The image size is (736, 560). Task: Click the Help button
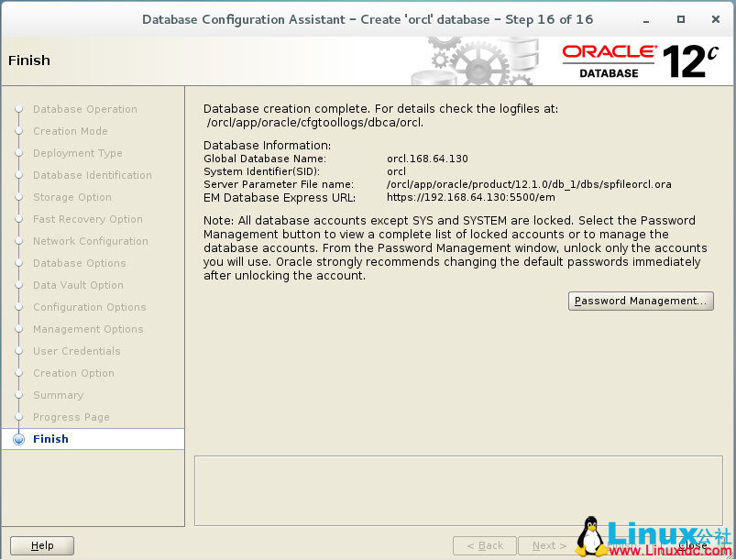tap(41, 545)
